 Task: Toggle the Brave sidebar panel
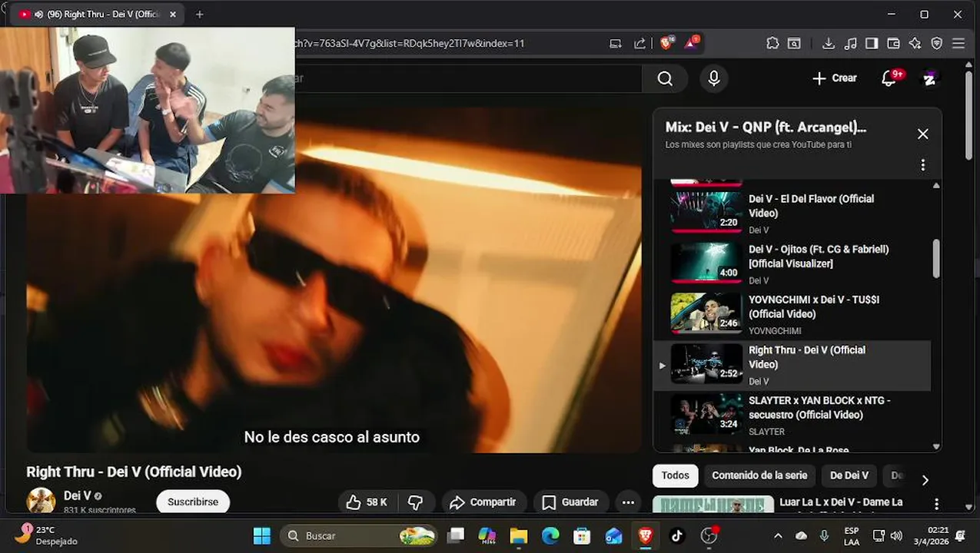click(x=872, y=44)
